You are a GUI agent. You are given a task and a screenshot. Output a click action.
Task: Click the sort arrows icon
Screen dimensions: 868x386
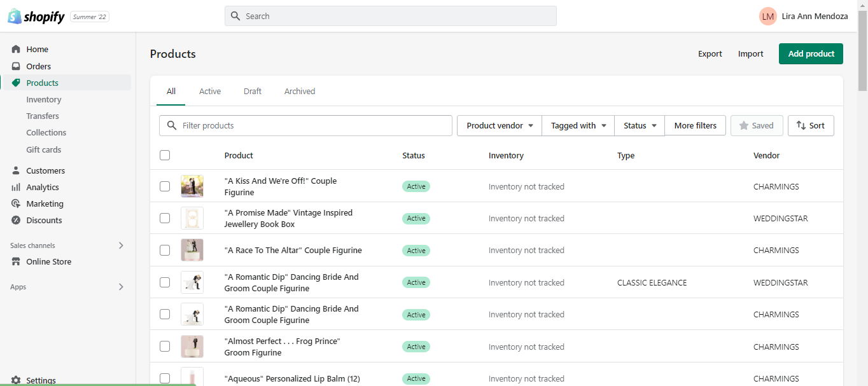(801, 125)
